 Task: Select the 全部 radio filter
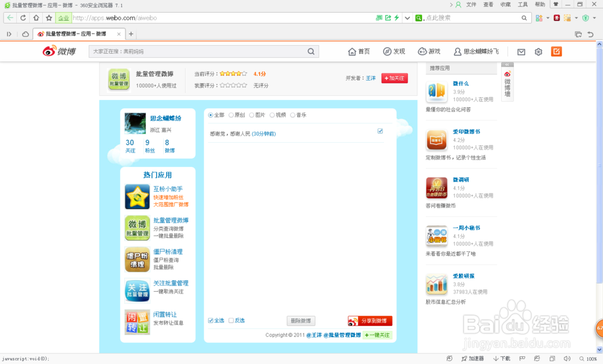tap(210, 115)
